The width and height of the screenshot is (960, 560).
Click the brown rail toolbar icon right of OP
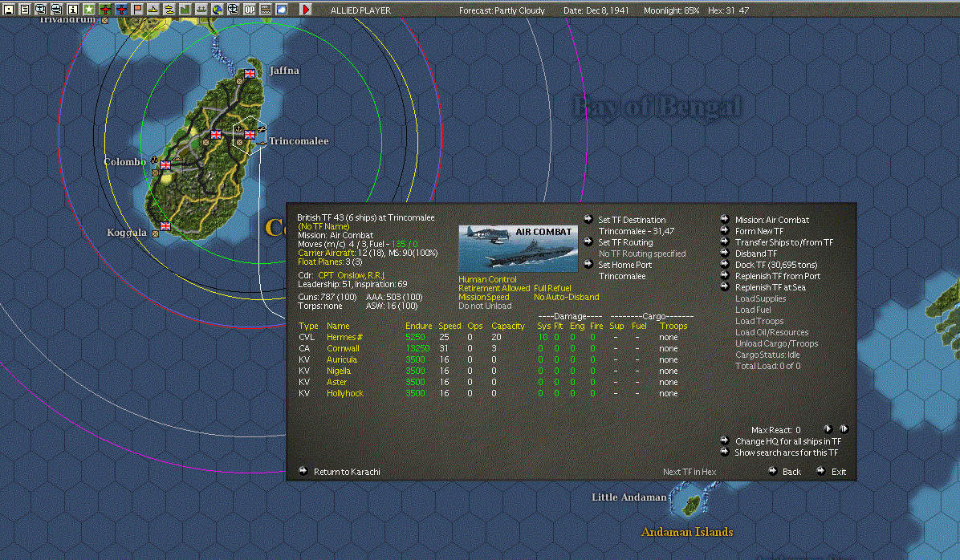click(266, 9)
